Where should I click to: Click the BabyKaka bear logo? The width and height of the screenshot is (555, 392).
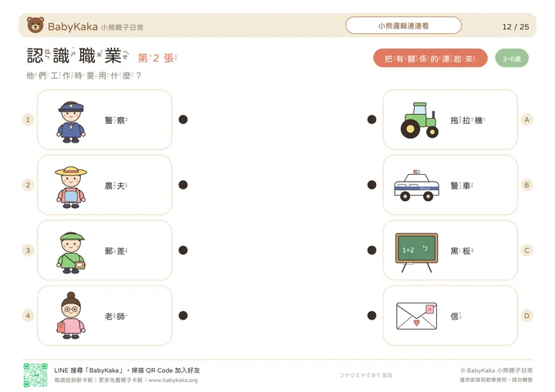coord(35,25)
